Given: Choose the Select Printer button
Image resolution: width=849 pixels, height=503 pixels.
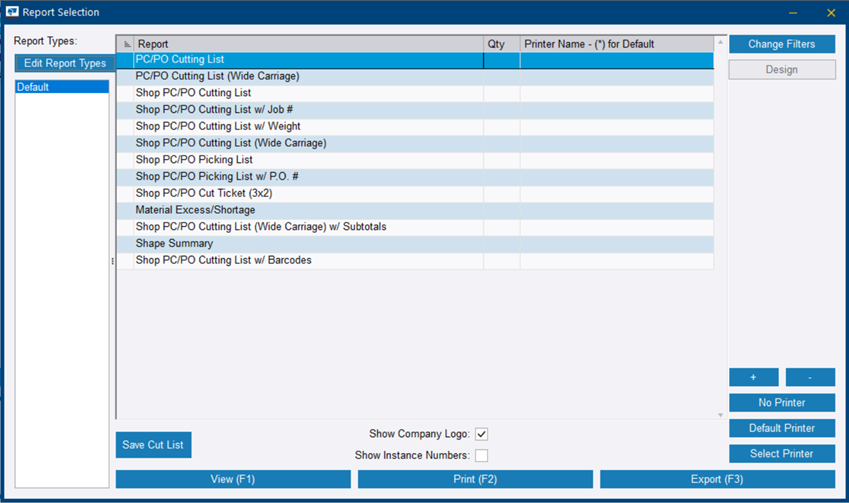Looking at the screenshot, I should click(x=781, y=454).
